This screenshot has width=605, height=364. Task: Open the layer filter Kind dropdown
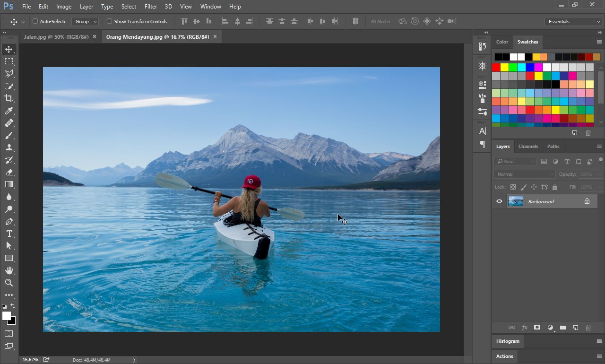point(515,161)
